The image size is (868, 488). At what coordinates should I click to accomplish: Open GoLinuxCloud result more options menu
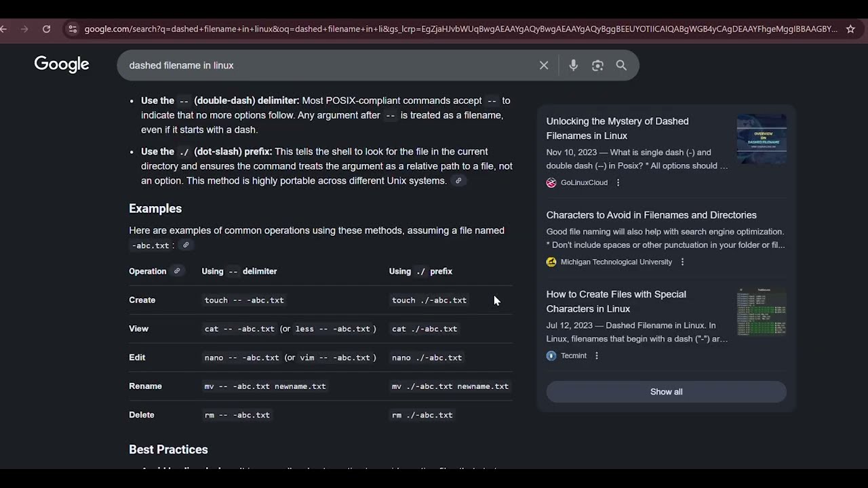click(x=618, y=182)
